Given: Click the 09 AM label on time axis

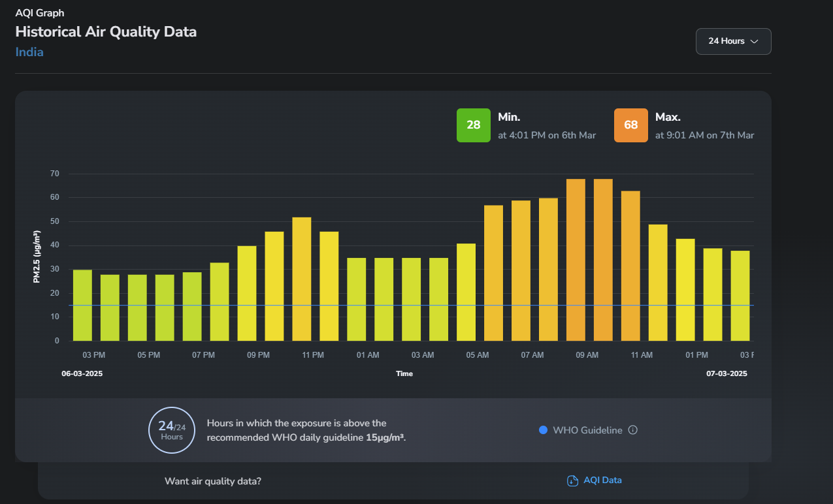Looking at the screenshot, I should click(x=587, y=355).
